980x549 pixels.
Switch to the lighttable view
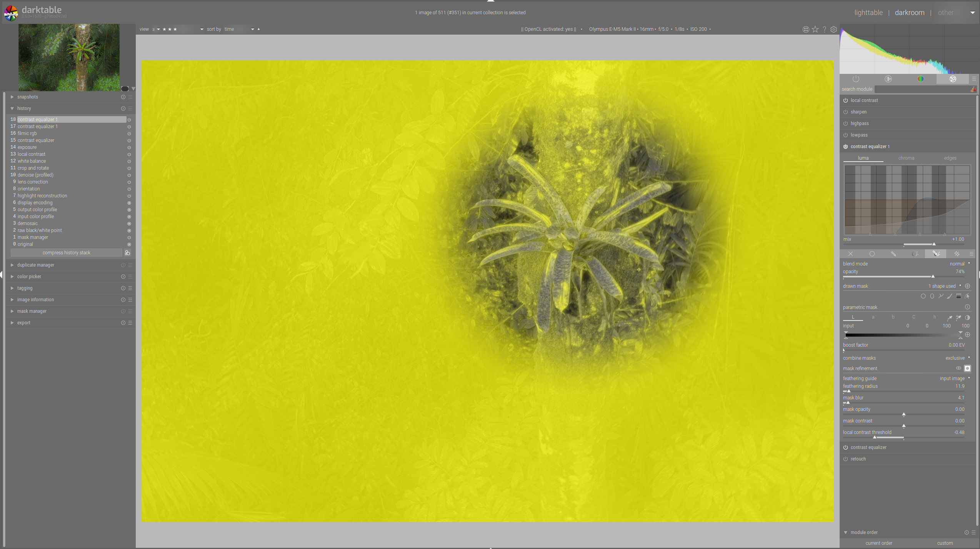point(868,13)
